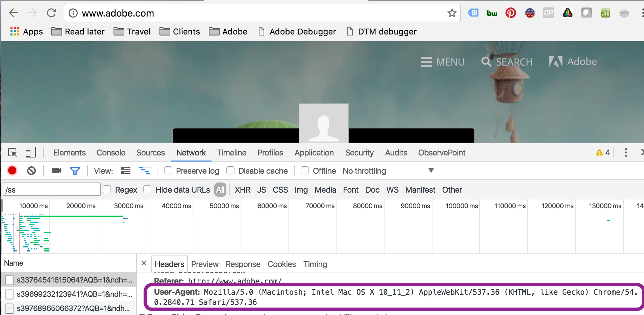Select the s39768965066372 request row
The image size is (644, 315).
(x=69, y=308)
